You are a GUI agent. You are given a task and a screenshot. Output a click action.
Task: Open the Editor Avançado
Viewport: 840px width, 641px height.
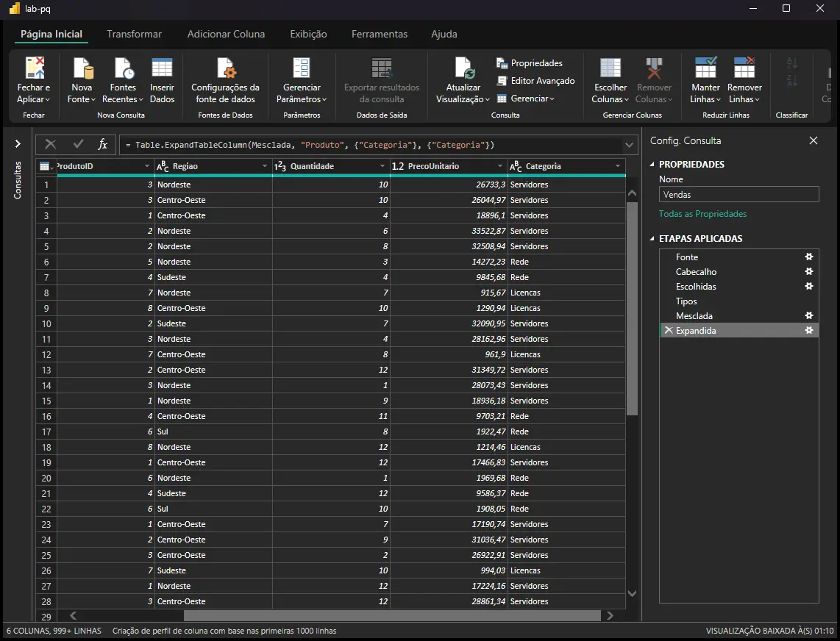click(535, 81)
